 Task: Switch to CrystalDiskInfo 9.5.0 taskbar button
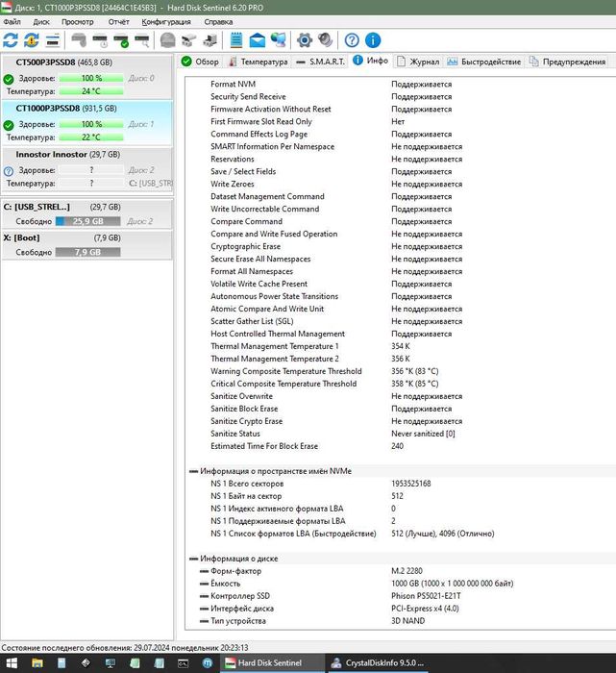pyautogui.click(x=380, y=663)
